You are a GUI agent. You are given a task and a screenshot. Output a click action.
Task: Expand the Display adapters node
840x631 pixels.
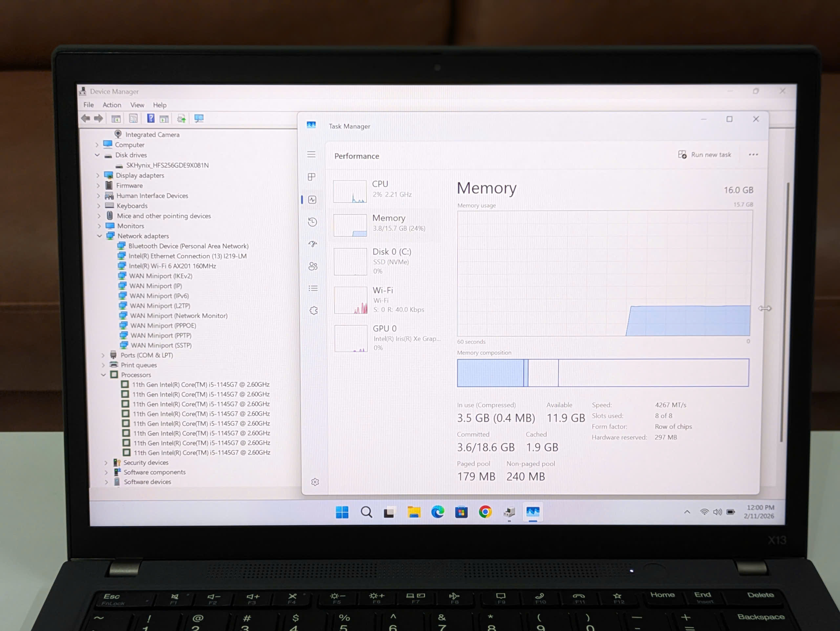[98, 176]
